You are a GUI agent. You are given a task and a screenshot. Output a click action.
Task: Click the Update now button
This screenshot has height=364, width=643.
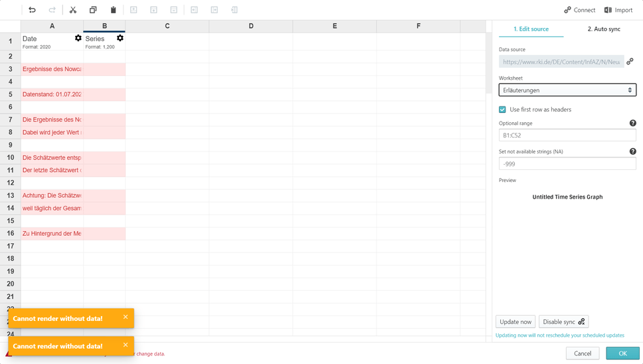coord(515,322)
